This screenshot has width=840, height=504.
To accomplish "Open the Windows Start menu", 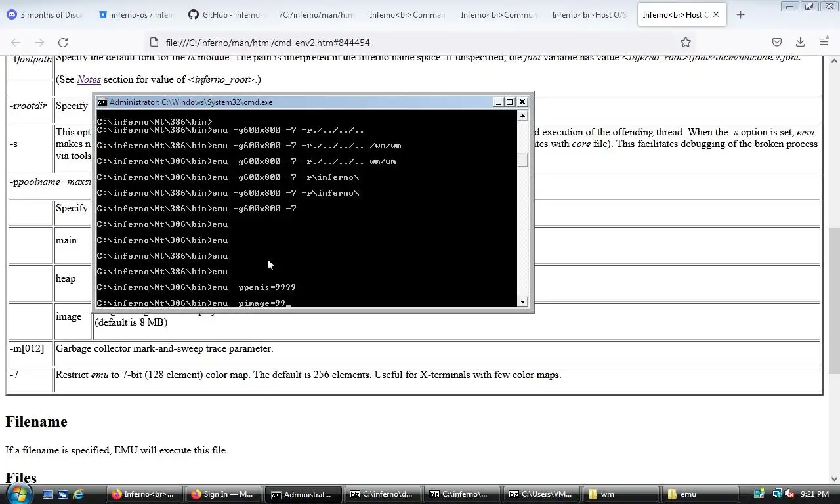I will point(18,493).
